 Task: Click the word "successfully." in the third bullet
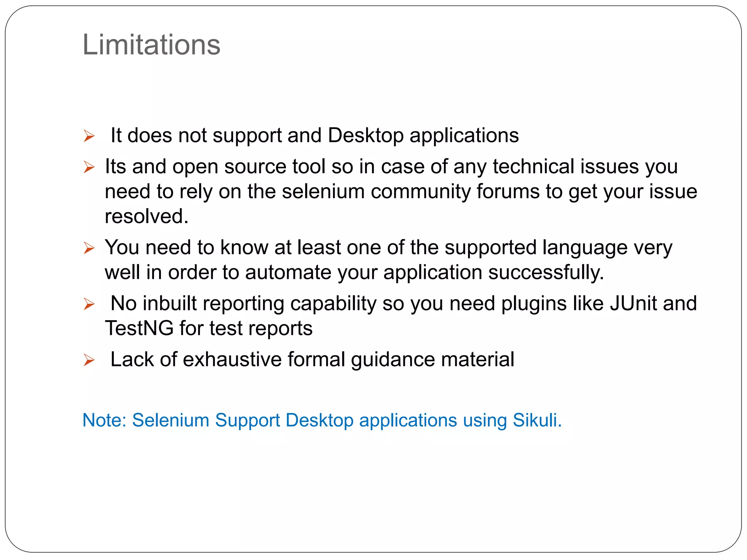click(546, 273)
